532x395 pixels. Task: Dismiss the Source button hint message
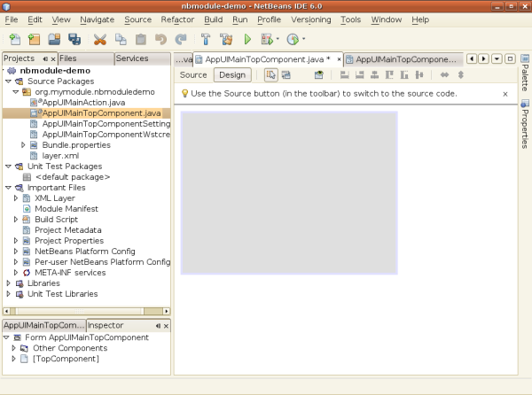pyautogui.click(x=505, y=94)
